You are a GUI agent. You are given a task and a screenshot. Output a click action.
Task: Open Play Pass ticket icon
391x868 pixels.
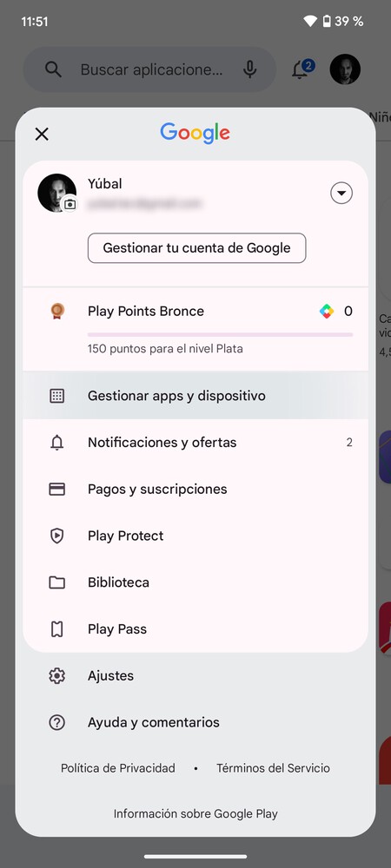(57, 628)
